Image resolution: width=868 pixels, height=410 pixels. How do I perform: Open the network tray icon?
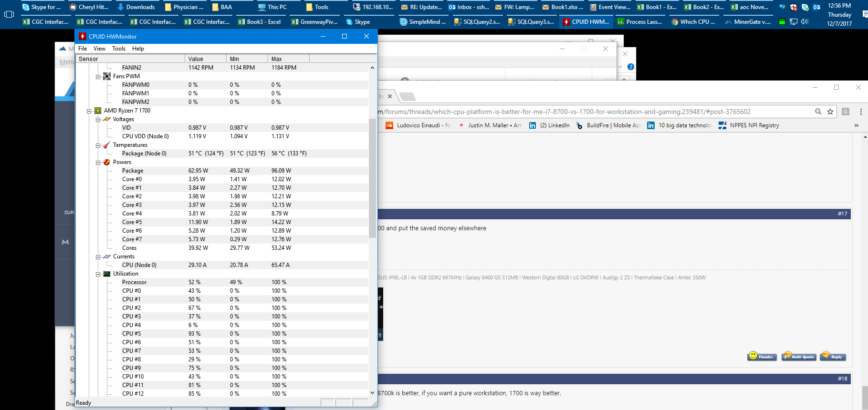[794, 21]
